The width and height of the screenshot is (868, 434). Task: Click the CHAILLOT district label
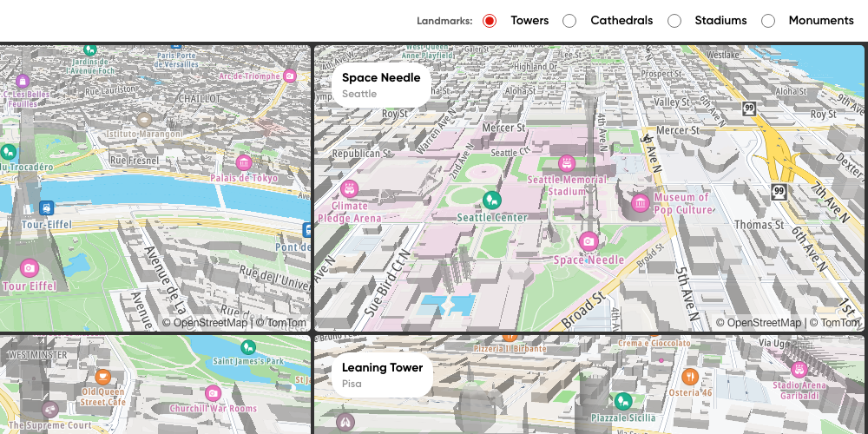(200, 99)
